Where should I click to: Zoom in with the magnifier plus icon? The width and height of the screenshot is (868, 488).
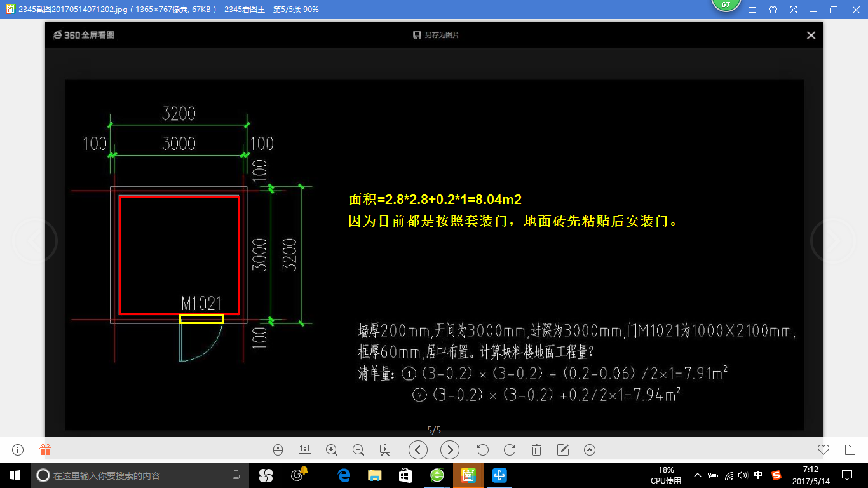point(331,450)
